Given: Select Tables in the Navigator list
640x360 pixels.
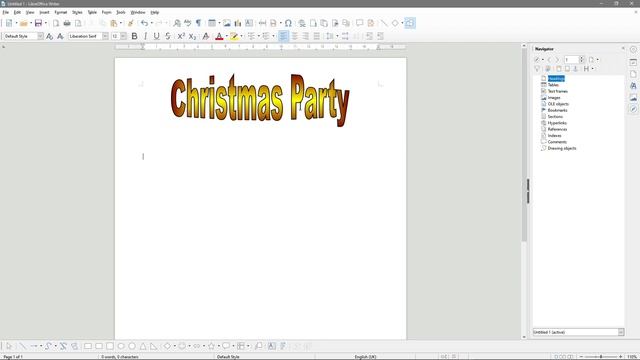Looking at the screenshot, I should click(x=553, y=85).
